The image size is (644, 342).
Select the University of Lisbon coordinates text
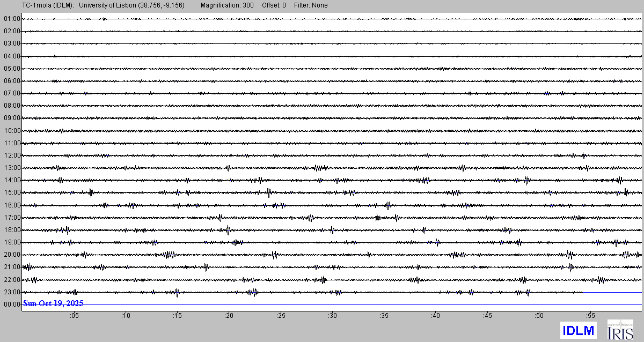coord(131,5)
